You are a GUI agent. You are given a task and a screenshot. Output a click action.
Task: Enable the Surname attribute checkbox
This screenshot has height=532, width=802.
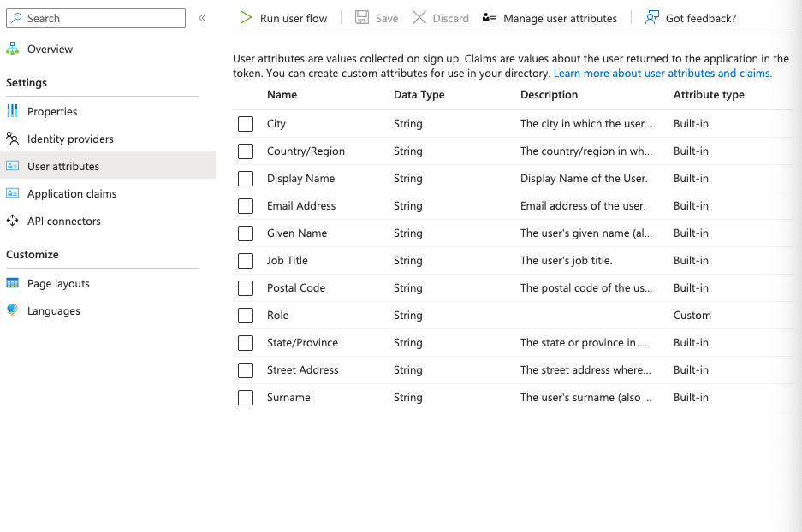(x=246, y=398)
